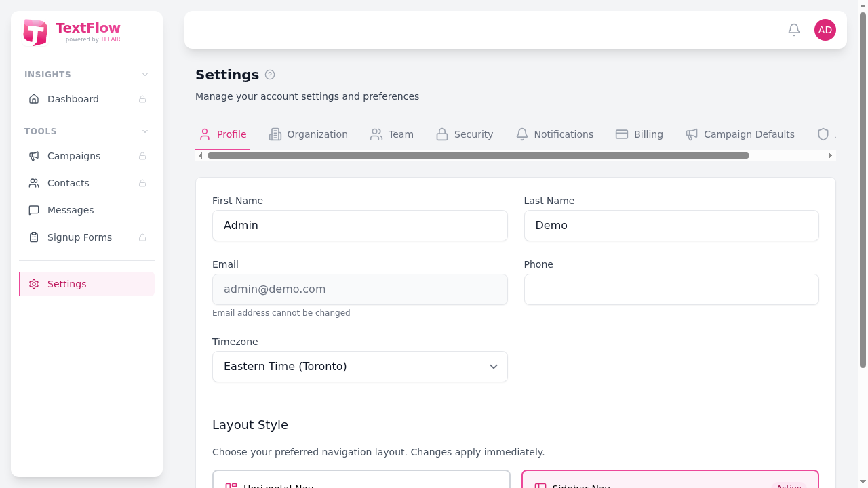The image size is (868, 488).
Task: Select the Campaigns megaphone icon
Action: (x=34, y=156)
